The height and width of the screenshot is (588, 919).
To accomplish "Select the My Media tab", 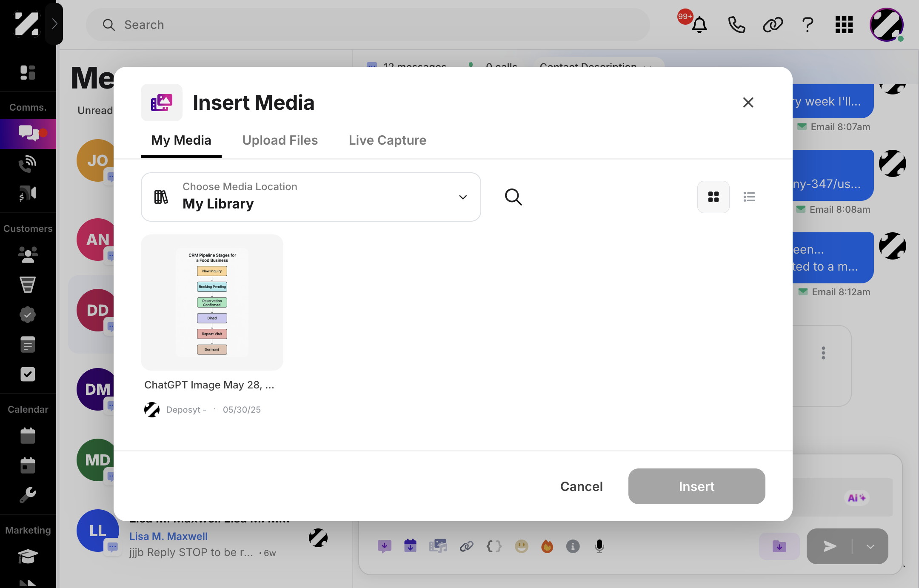I will click(181, 140).
